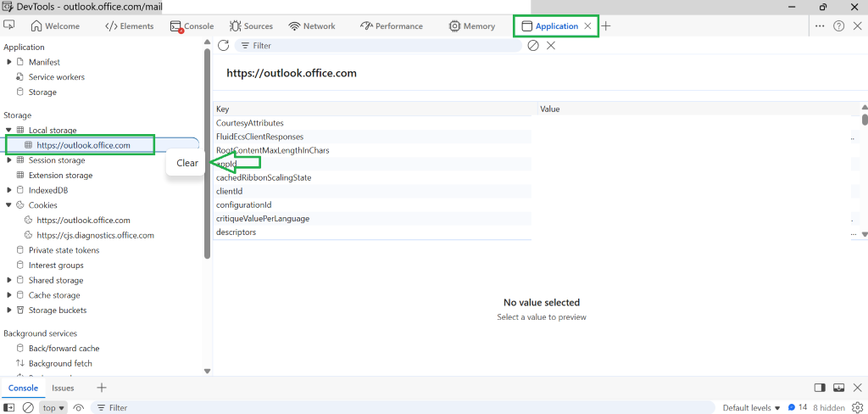Add a new tool with the plus icon

point(606,26)
